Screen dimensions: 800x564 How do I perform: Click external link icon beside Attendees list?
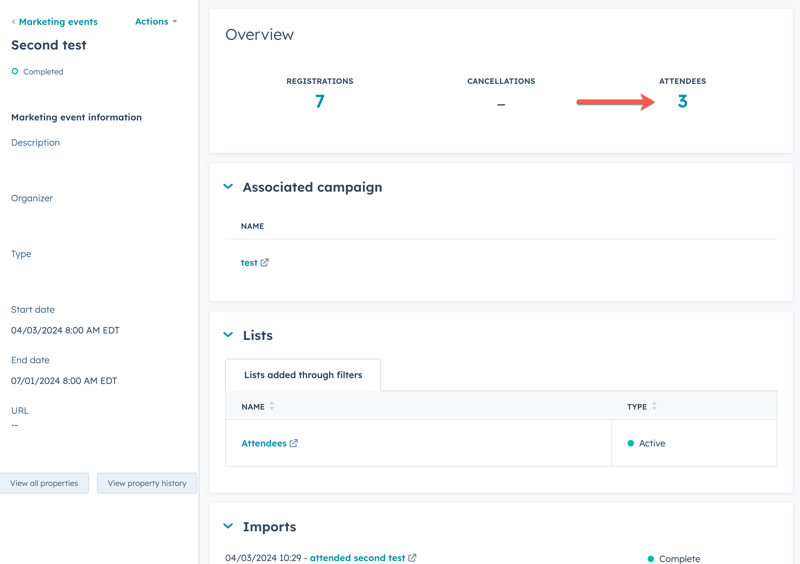pos(294,443)
